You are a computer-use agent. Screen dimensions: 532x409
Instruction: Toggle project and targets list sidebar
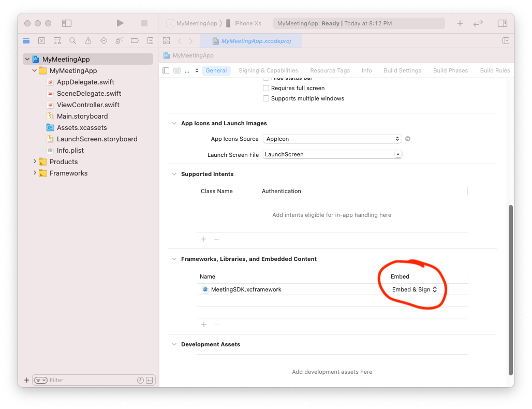click(166, 70)
